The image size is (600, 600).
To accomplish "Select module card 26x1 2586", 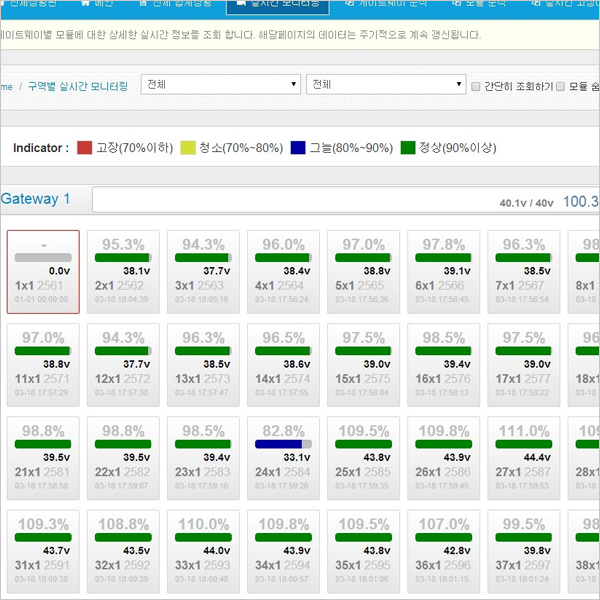I will 443,458.
